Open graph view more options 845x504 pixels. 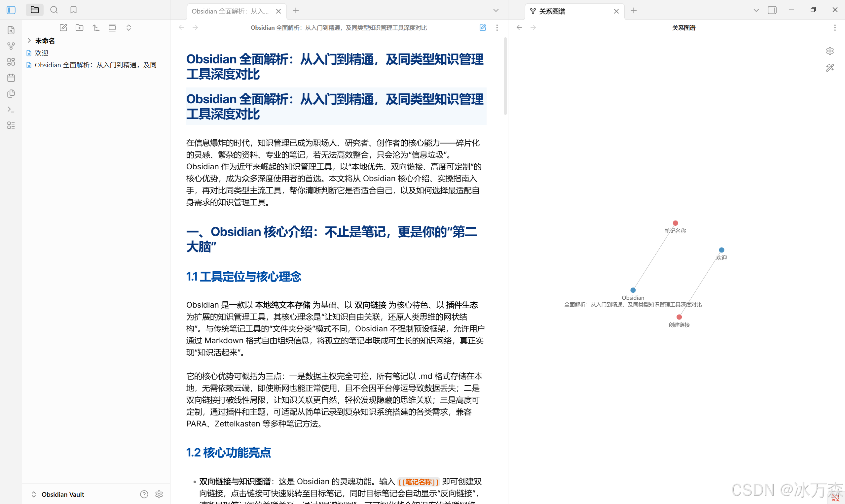[x=835, y=27]
